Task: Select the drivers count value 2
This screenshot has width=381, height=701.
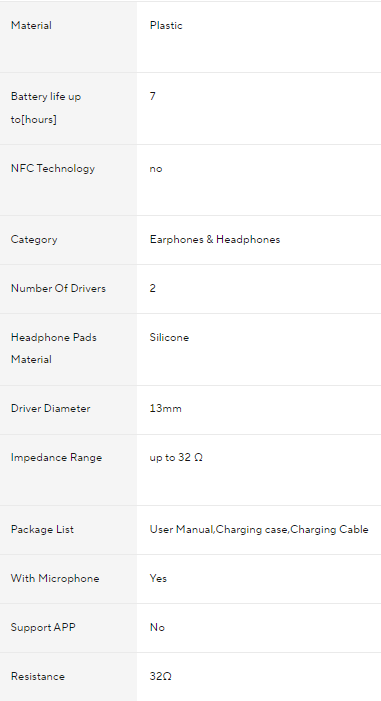Action: click(152, 288)
